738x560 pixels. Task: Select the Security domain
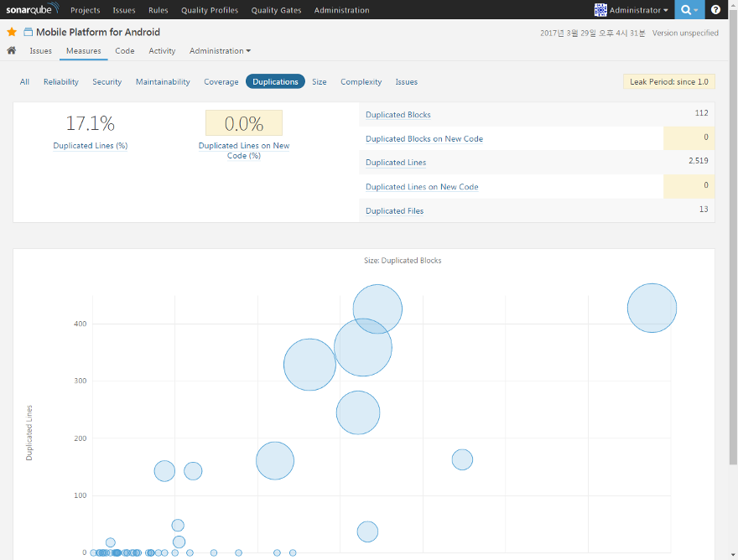[x=107, y=81]
